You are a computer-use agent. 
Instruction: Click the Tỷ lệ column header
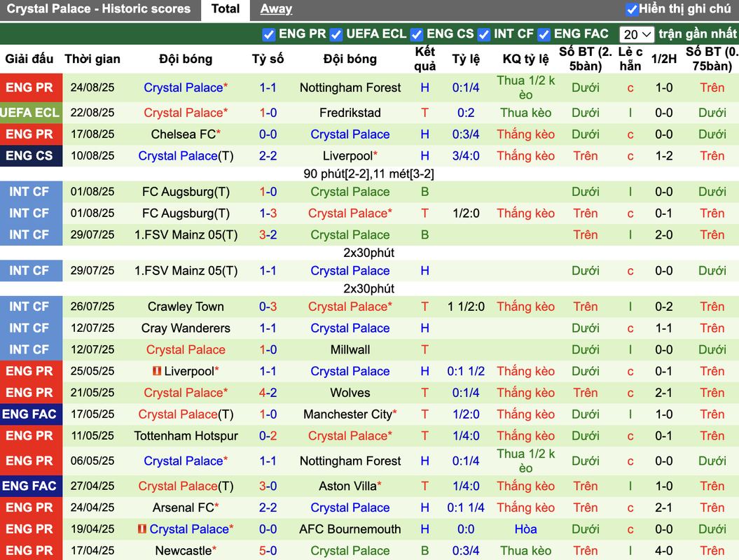point(466,59)
